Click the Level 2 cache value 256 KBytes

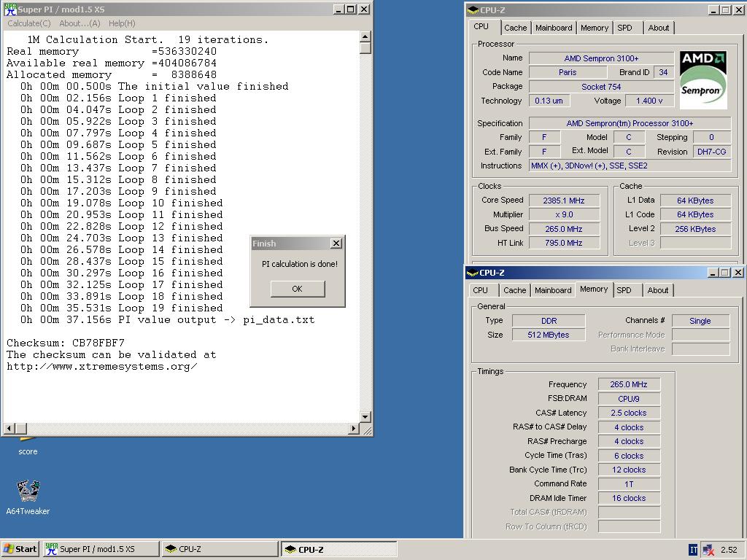(695, 229)
